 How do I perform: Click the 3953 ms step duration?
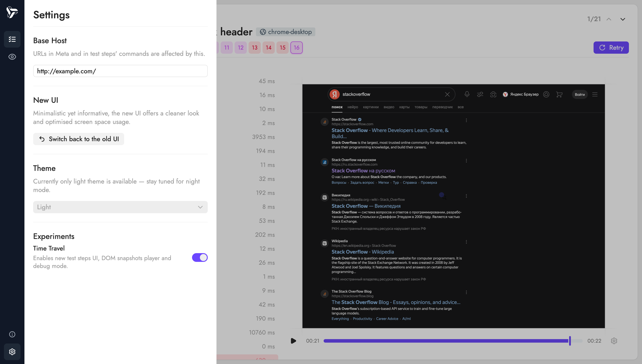(x=263, y=137)
